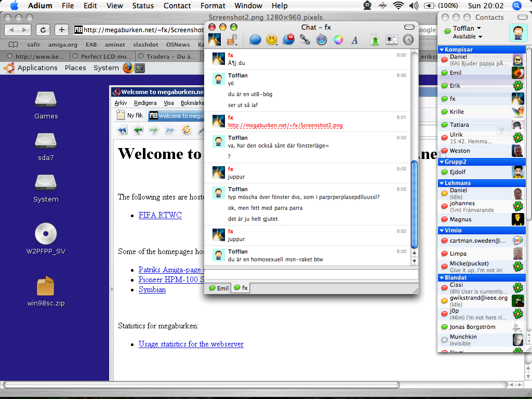Select contact Weston in the Contacts list
Image resolution: width=532 pixels, height=399 pixels.
click(x=482, y=151)
